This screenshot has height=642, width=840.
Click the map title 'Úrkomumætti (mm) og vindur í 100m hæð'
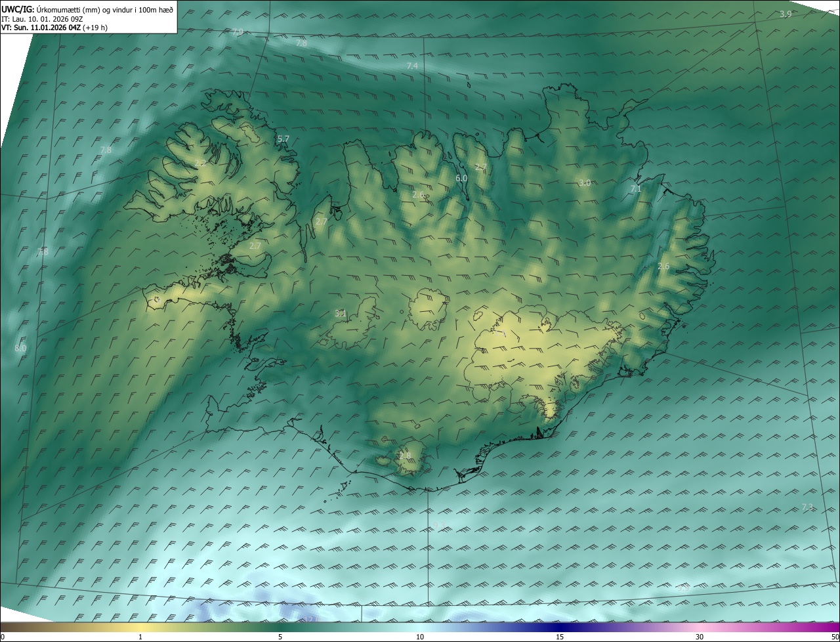pyautogui.click(x=105, y=9)
